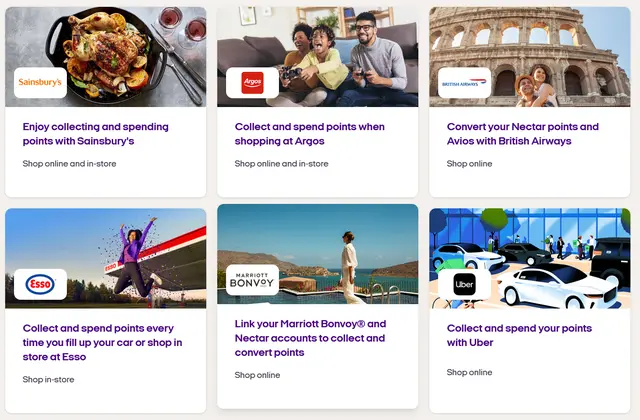The height and width of the screenshot is (420, 640).
Task: Click 'Shop online and in-store' under Argos
Action: [281, 164]
